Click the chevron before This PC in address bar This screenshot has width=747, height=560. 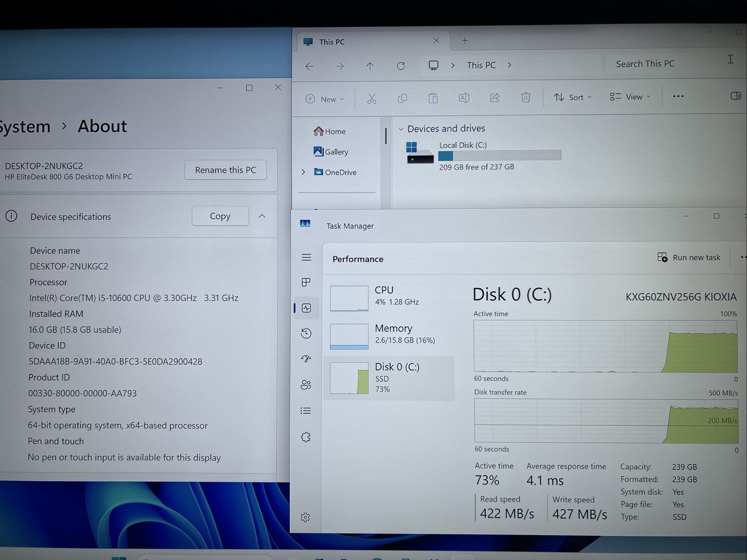[453, 65]
